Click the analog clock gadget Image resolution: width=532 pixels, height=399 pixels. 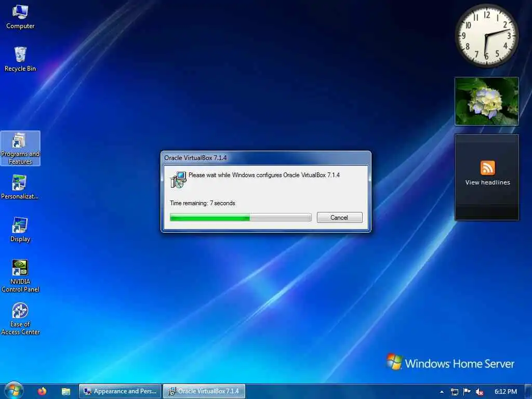pyautogui.click(x=486, y=36)
